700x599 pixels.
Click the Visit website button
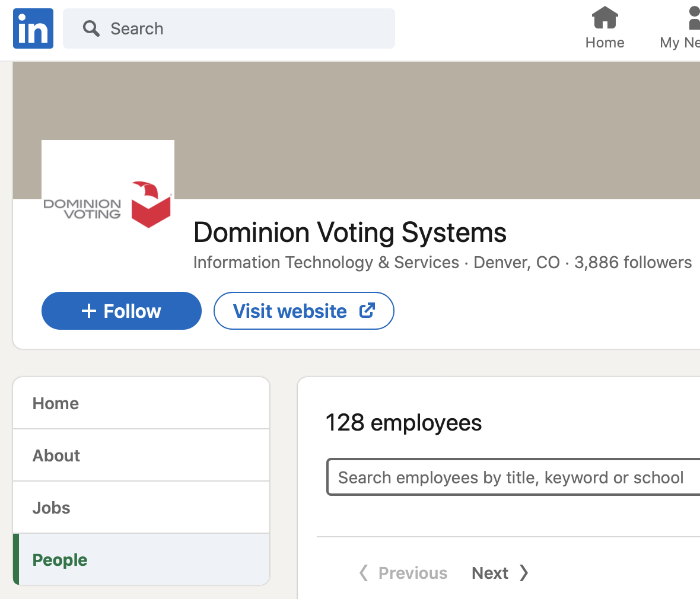pyautogui.click(x=304, y=311)
